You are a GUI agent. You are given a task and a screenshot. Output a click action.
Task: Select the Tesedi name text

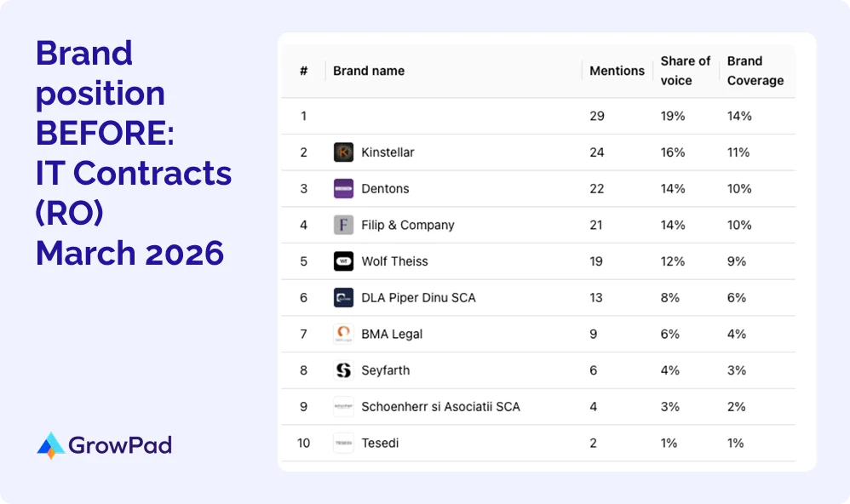click(x=380, y=443)
